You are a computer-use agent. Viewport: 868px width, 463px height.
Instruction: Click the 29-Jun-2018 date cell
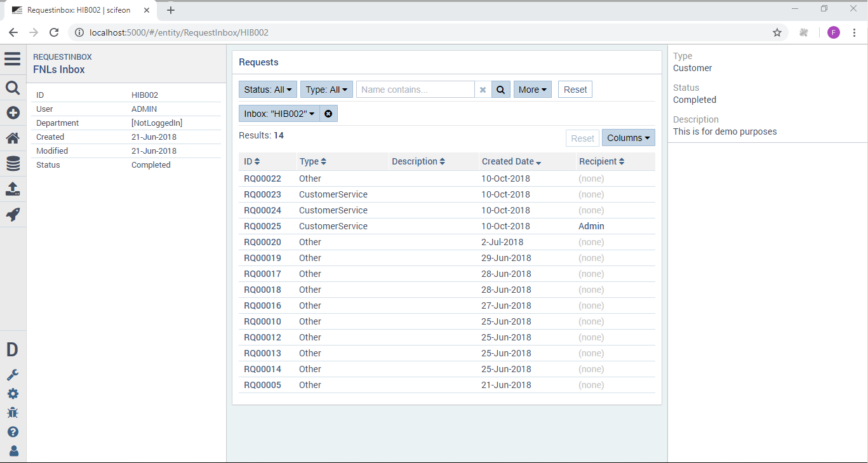click(x=506, y=258)
